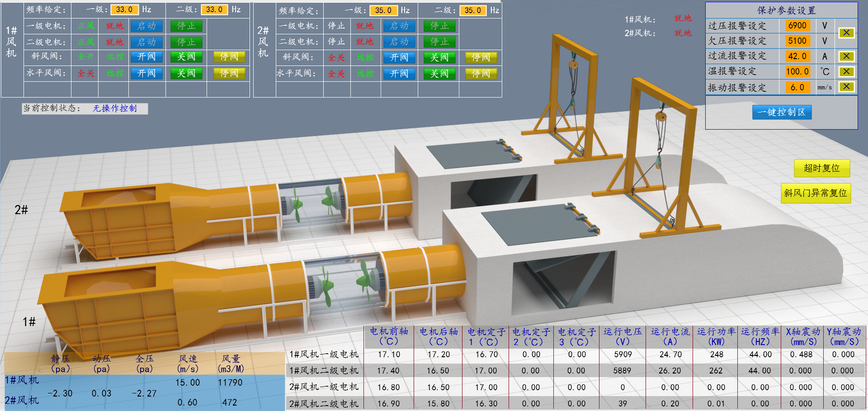The height and width of the screenshot is (411, 868).
Task: Open the 一键控制区 panel
Action: click(x=782, y=112)
